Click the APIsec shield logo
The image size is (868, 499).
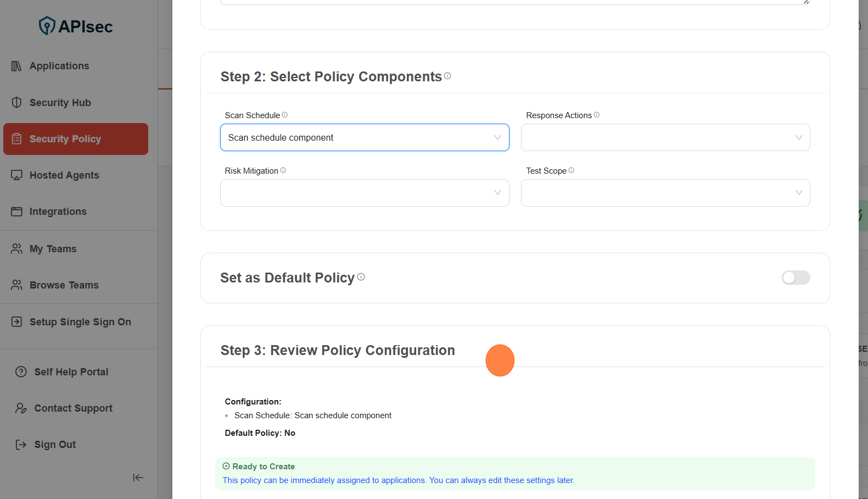(x=47, y=26)
